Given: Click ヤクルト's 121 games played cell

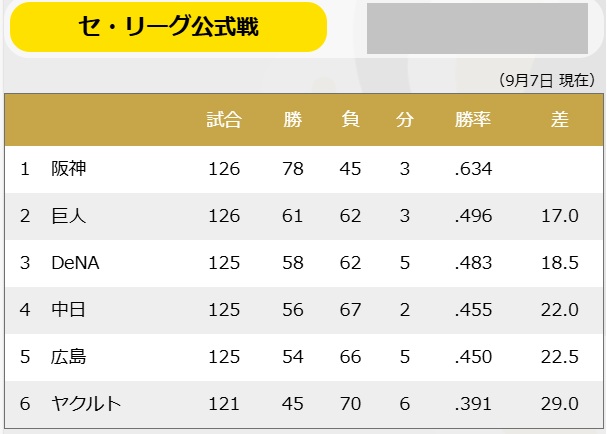Looking at the screenshot, I should (224, 404).
